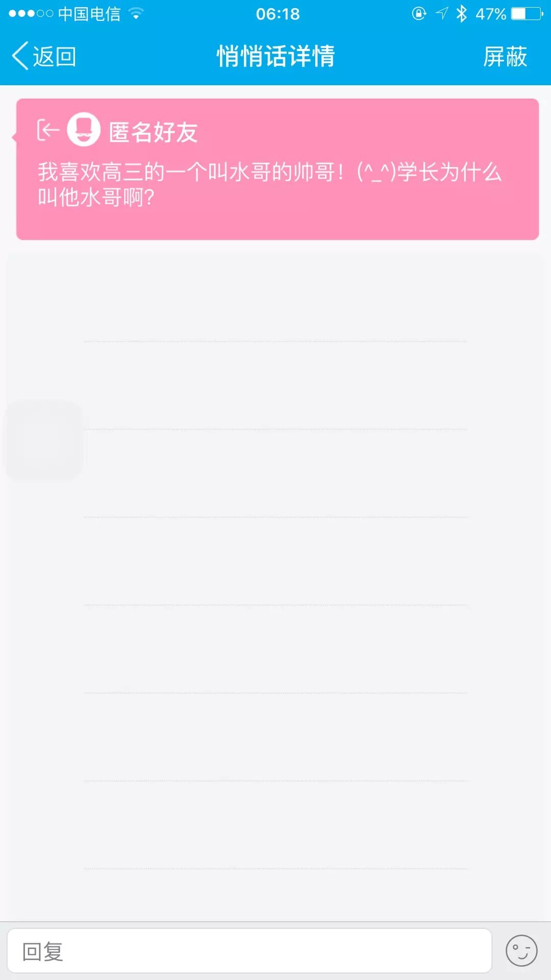Tap the Wi-Fi status icon
Image resolution: width=551 pixels, height=980 pixels.
[136, 14]
